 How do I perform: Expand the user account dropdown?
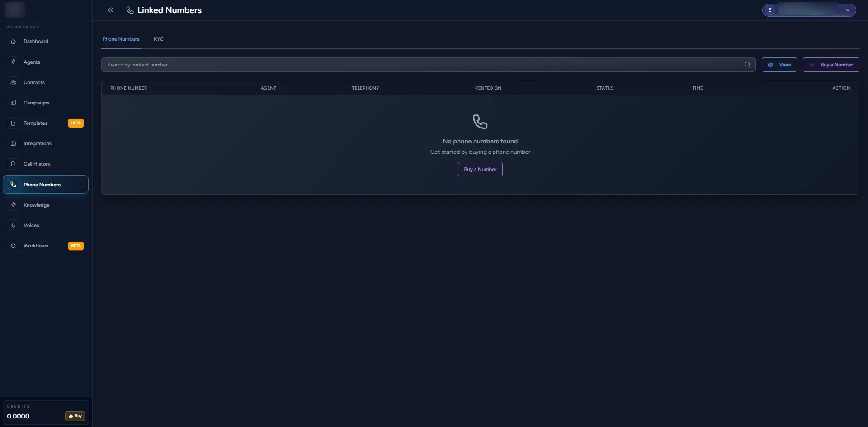coord(847,10)
